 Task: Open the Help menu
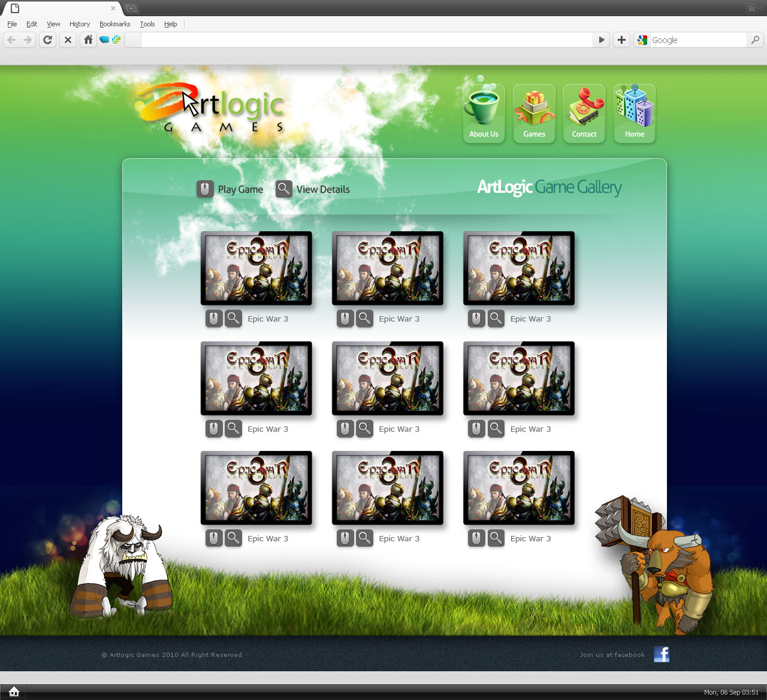coord(171,24)
